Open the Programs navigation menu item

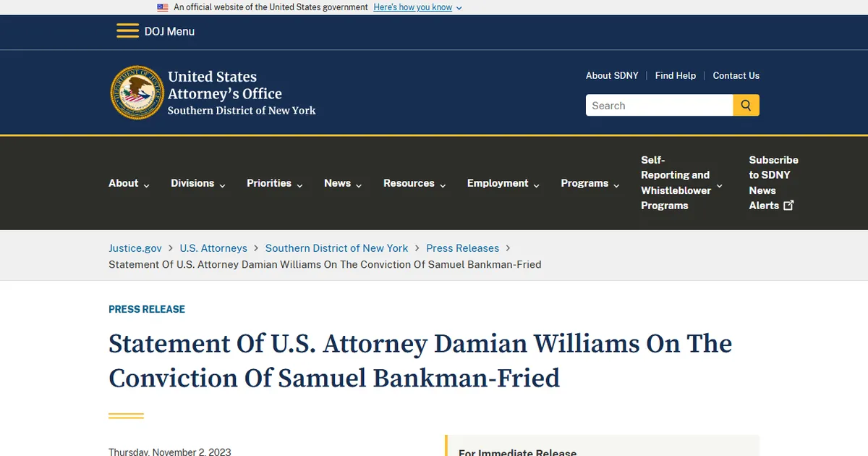pos(584,183)
